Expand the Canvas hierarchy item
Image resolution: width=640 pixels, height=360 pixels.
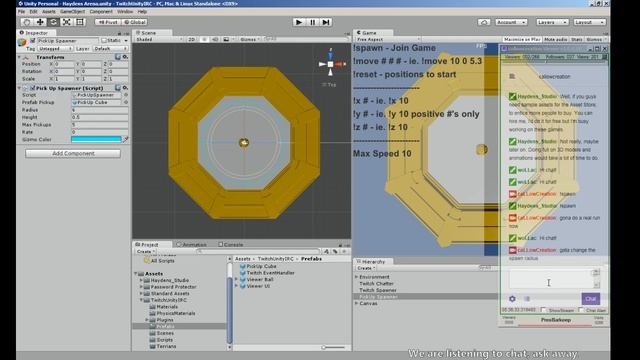click(x=356, y=303)
